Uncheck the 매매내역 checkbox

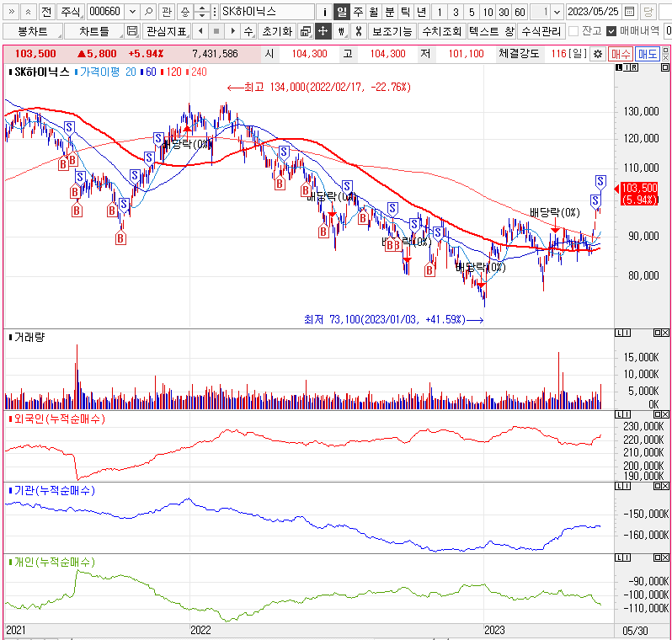click(611, 31)
